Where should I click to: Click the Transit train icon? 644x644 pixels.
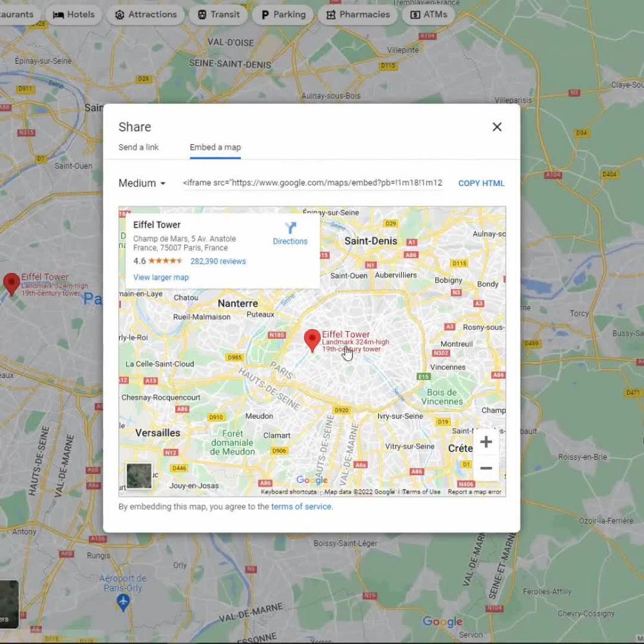click(x=202, y=15)
